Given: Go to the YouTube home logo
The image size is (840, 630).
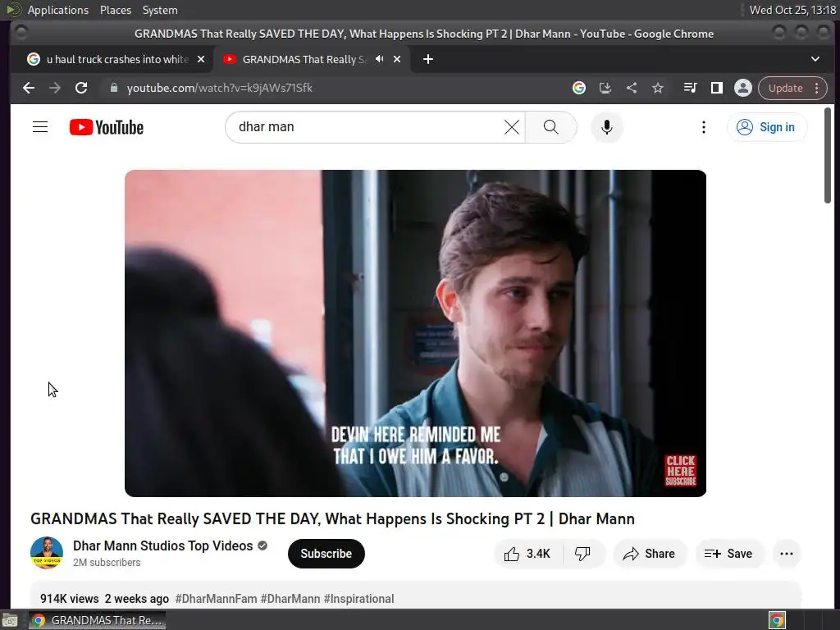Looking at the screenshot, I should [x=107, y=127].
